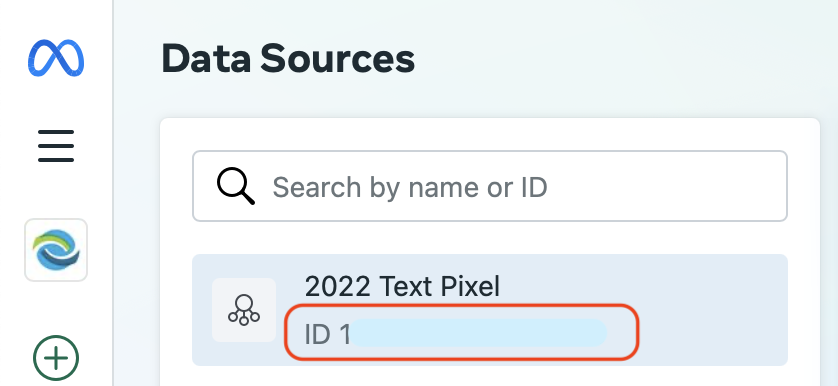Screen dimensions: 838x386
Task: Open the hamburger menu in the sidebar
Action: pyautogui.click(x=56, y=145)
